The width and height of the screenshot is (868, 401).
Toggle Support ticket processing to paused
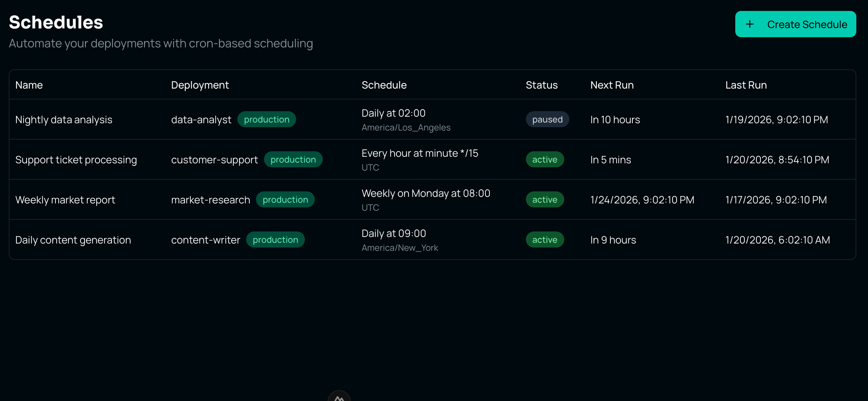point(545,159)
